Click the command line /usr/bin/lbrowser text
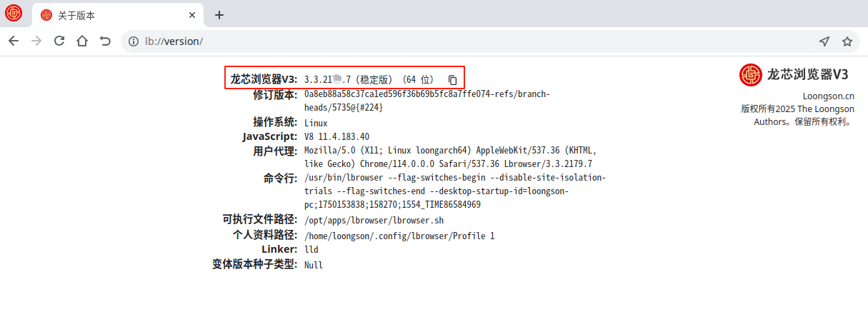 point(454,191)
